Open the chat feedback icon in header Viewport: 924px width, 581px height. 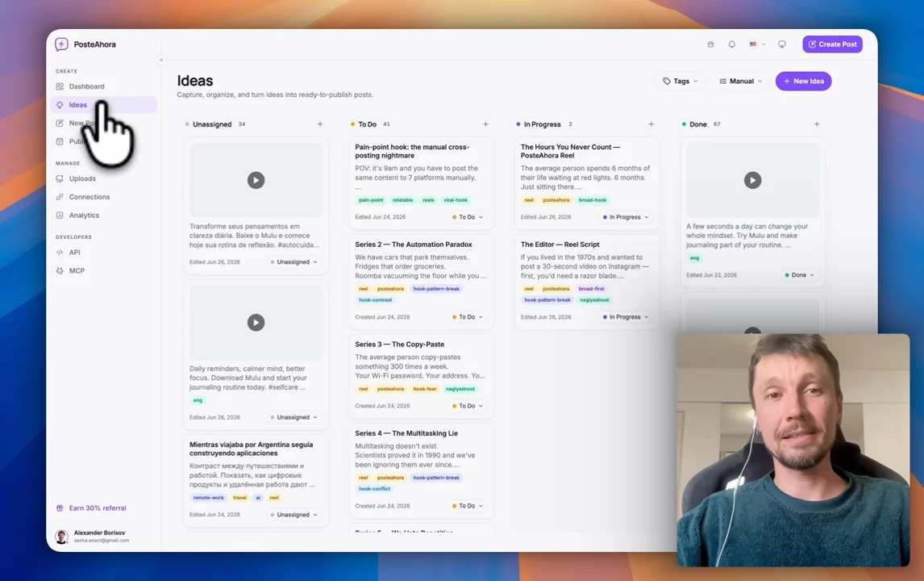pos(782,44)
